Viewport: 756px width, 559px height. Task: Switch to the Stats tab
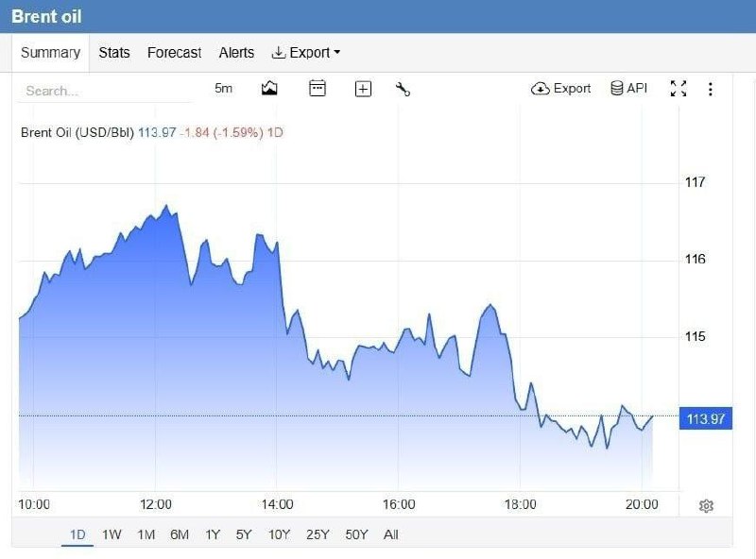[114, 53]
